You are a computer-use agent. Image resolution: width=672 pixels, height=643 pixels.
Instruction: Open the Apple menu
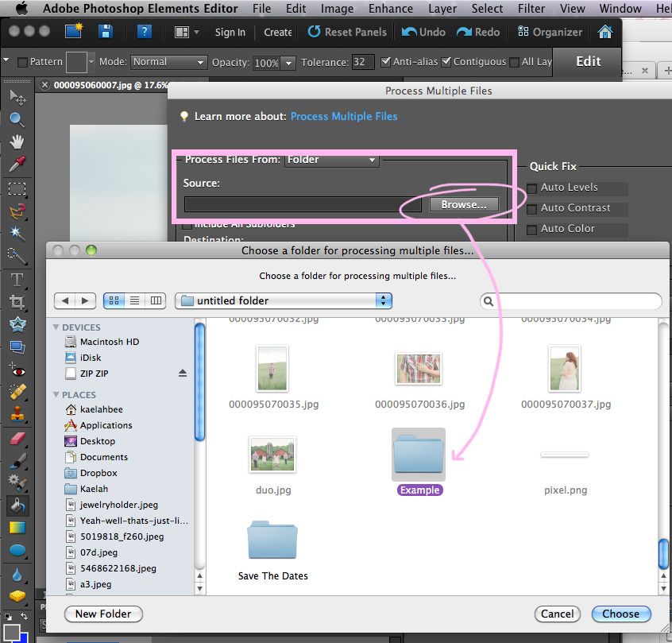[x=22, y=9]
